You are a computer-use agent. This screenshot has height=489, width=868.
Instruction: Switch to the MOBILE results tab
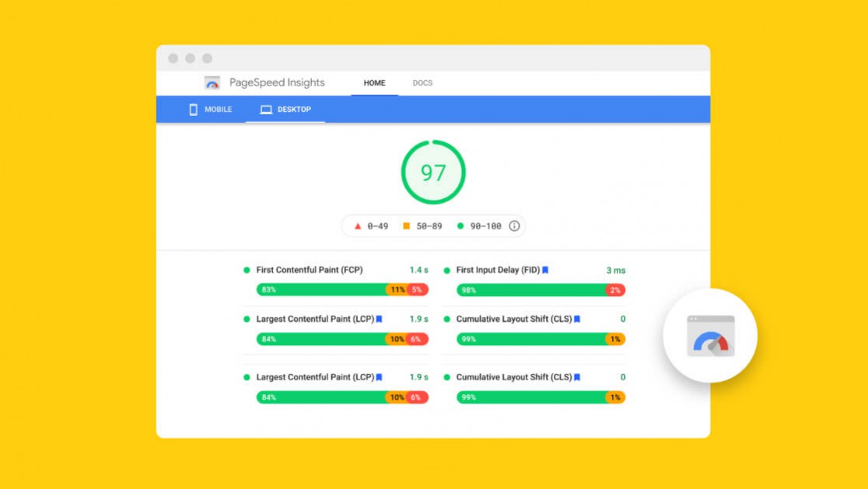(210, 110)
